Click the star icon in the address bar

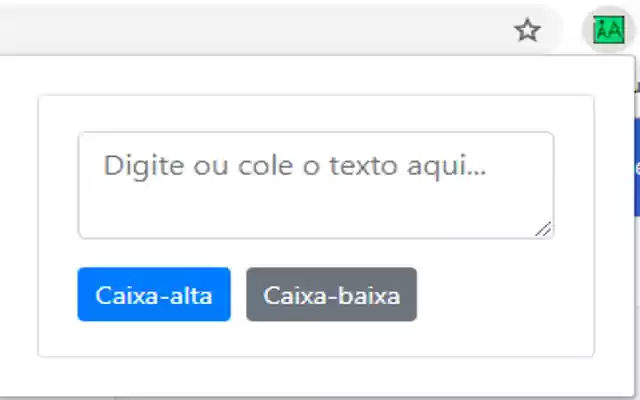point(527,31)
